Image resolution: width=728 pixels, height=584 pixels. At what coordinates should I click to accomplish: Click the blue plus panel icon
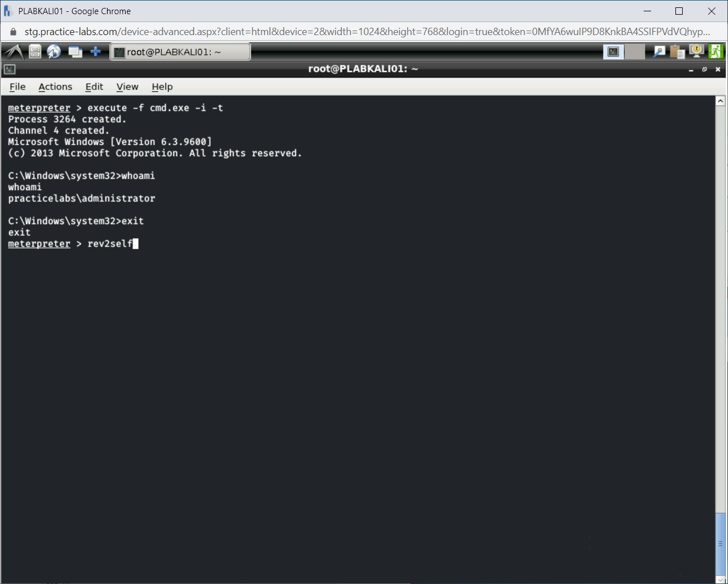[x=96, y=52]
